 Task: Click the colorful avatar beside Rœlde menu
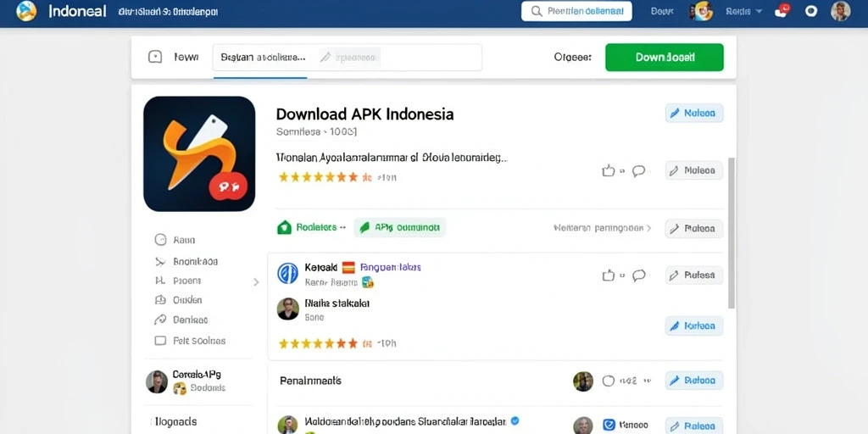[x=701, y=11]
